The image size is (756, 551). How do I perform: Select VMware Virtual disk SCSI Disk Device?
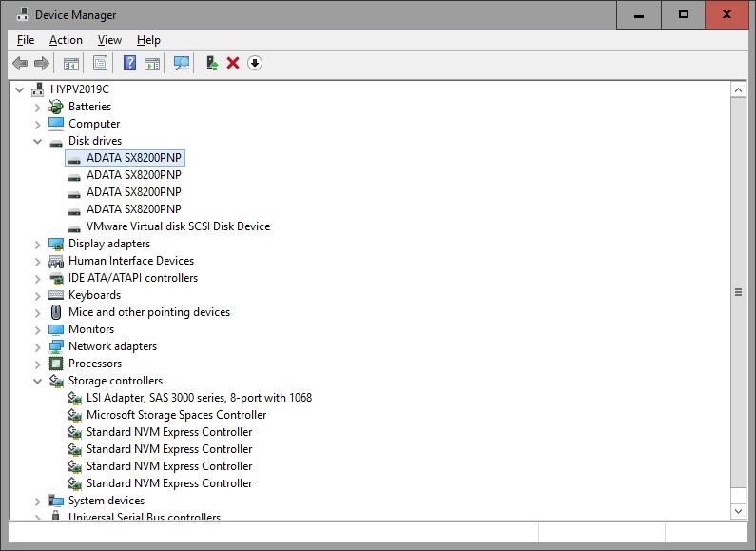(x=178, y=226)
